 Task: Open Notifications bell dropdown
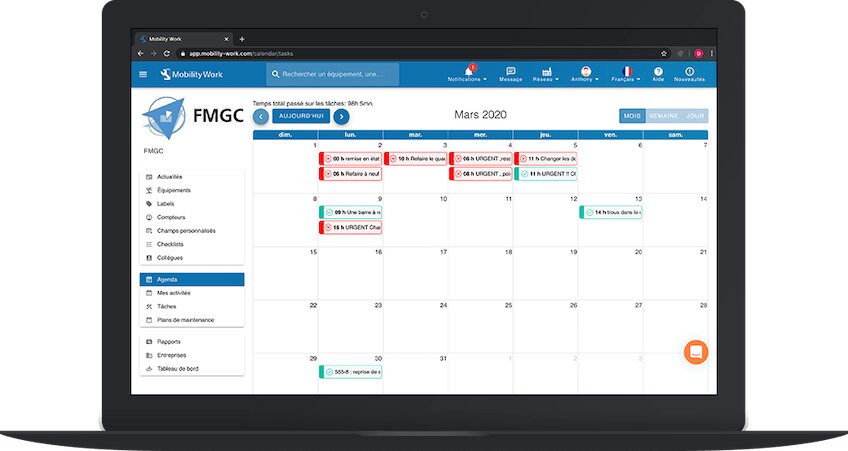[x=467, y=75]
